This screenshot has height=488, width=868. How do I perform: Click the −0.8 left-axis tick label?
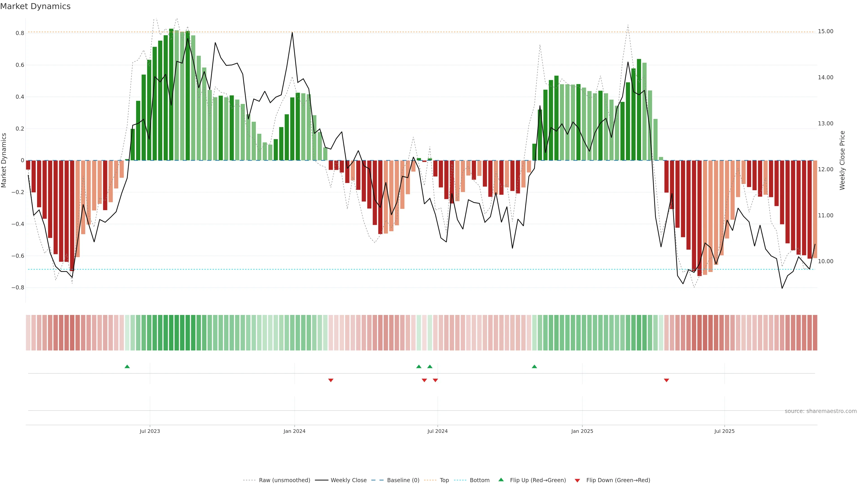pos(18,288)
